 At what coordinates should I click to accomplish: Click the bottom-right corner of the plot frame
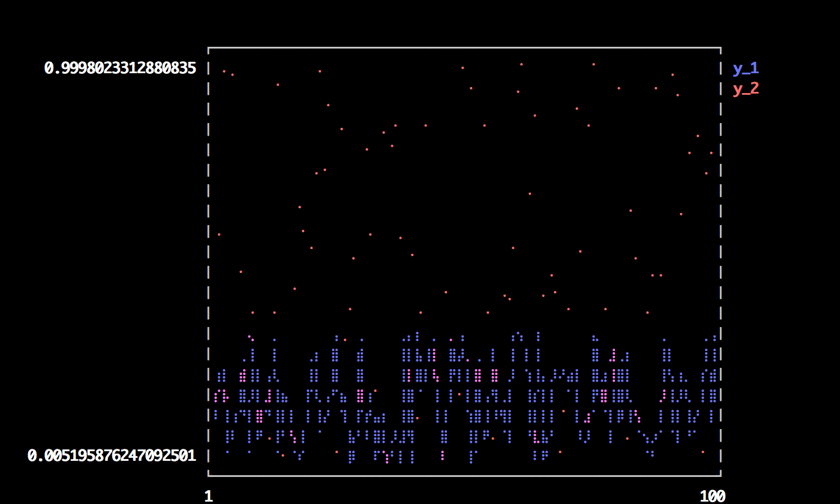(721, 476)
